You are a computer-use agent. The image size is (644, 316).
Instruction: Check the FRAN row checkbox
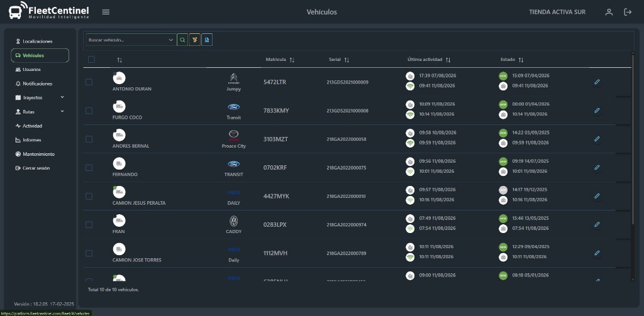(x=89, y=224)
